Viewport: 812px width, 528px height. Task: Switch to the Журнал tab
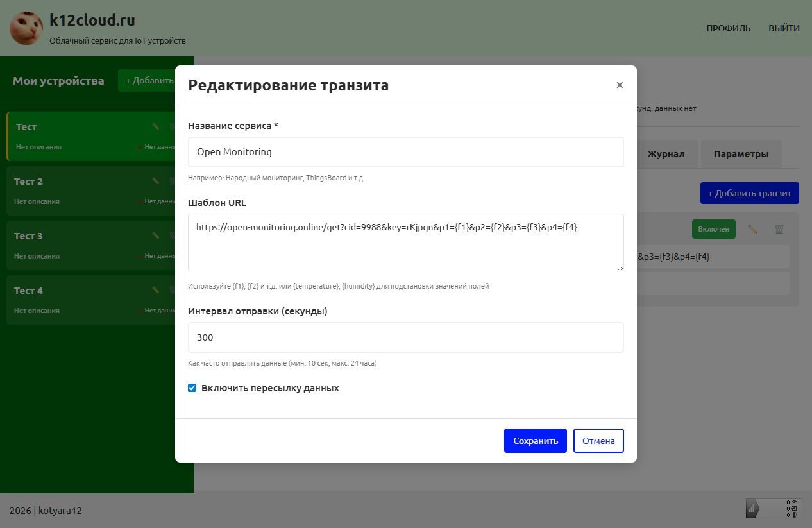[x=665, y=154]
